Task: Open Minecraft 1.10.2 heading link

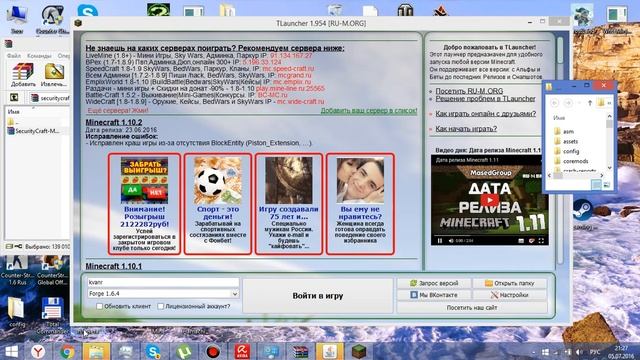Action: click(114, 122)
